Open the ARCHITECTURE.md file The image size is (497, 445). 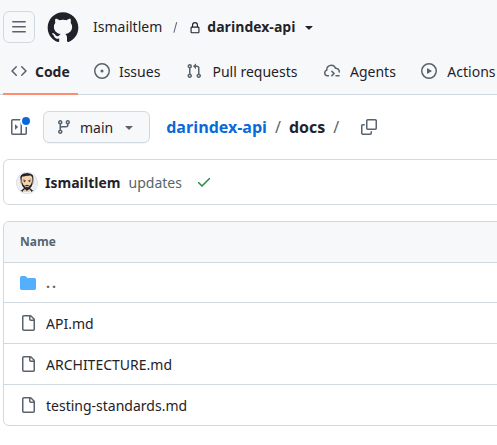(x=109, y=365)
